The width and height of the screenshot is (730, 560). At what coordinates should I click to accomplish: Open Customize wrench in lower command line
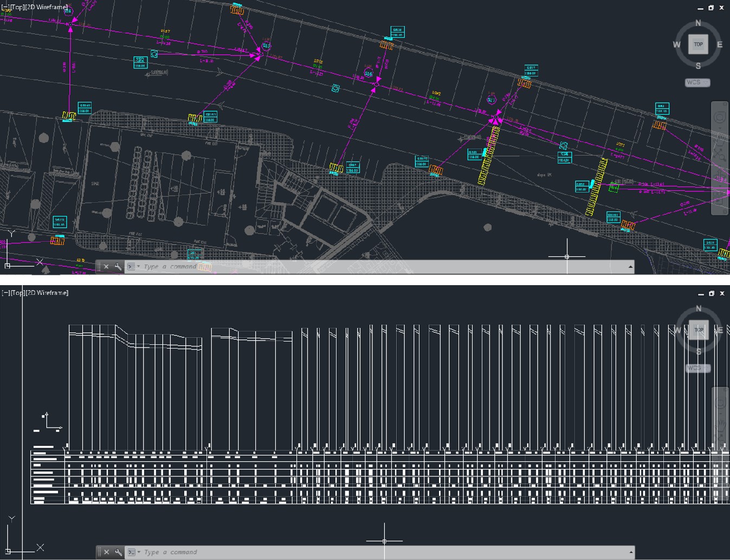pyautogui.click(x=118, y=552)
